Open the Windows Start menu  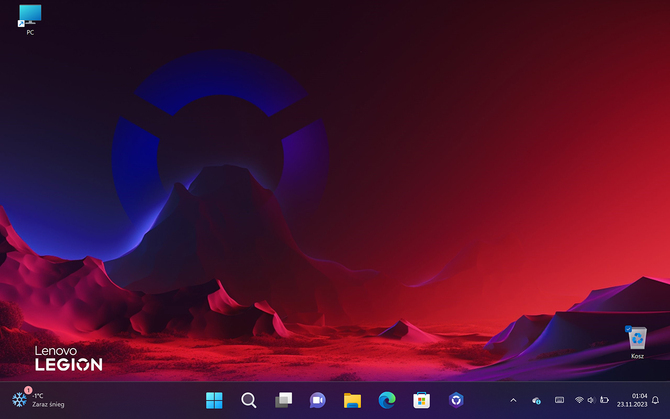[214, 400]
